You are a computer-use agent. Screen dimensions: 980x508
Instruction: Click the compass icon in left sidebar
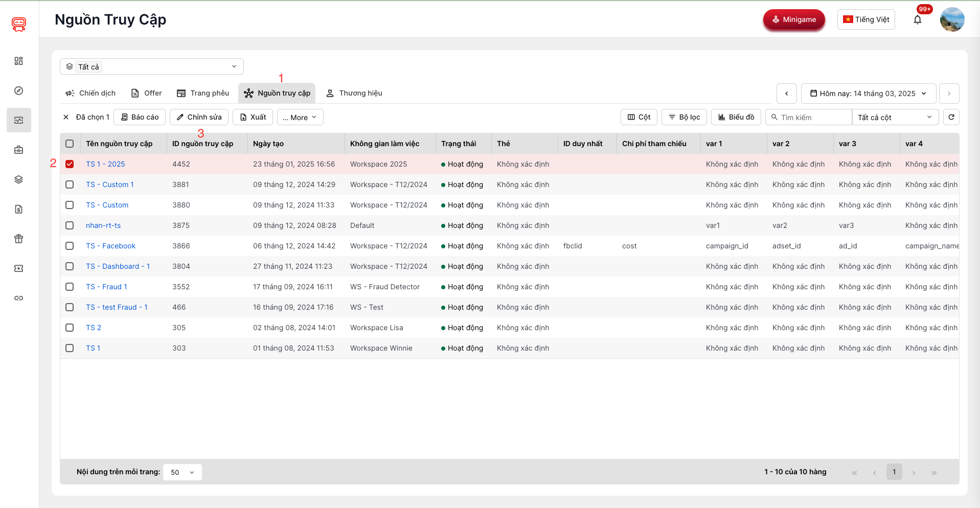pos(19,90)
